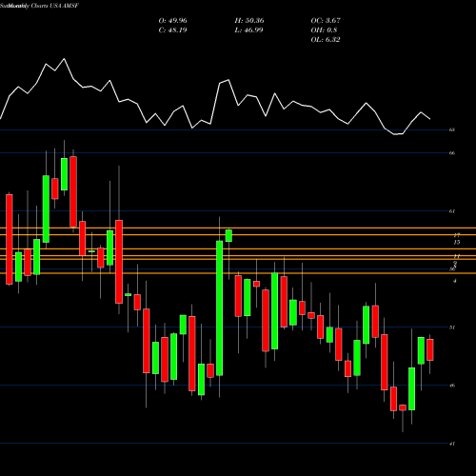Select the close value 'C: 48.19'
Image resolution: width=476 pixels, height=476 pixels.
click(x=172, y=30)
